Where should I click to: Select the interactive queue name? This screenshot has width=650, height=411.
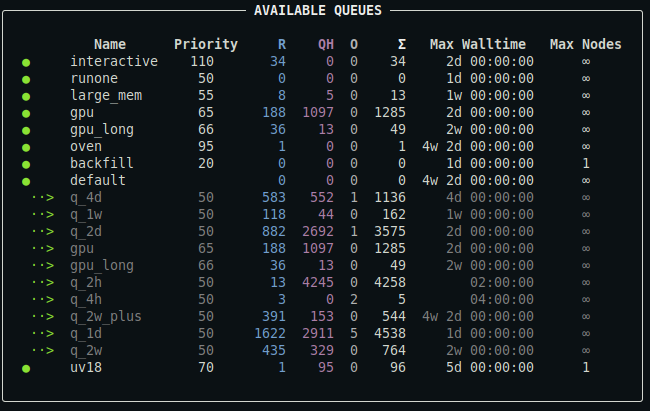pos(114,61)
